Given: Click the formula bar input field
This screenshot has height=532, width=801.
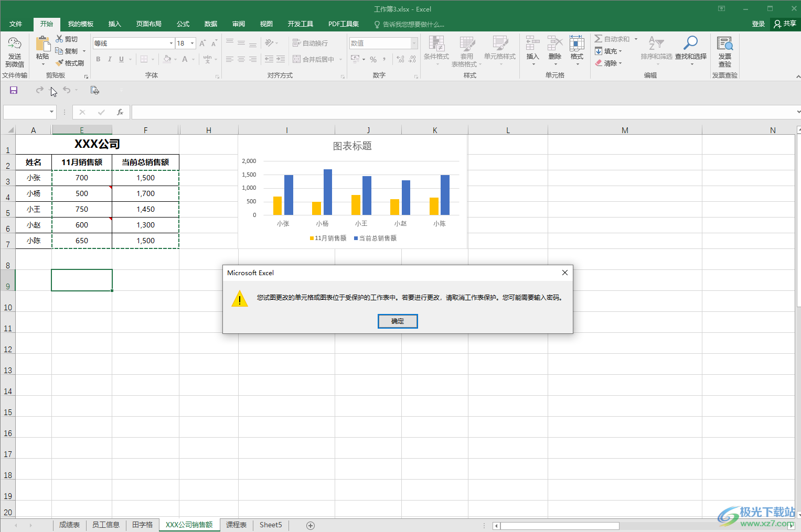Looking at the screenshot, I should [464, 112].
